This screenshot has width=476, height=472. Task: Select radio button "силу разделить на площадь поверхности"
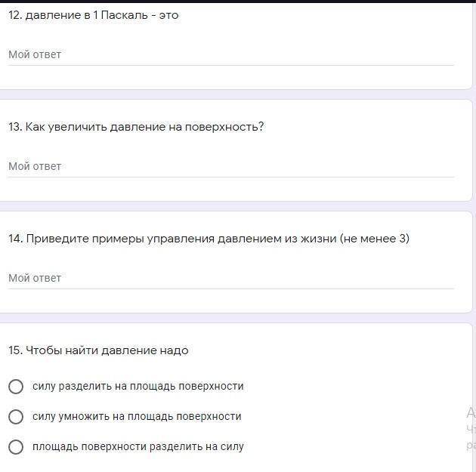point(16,387)
